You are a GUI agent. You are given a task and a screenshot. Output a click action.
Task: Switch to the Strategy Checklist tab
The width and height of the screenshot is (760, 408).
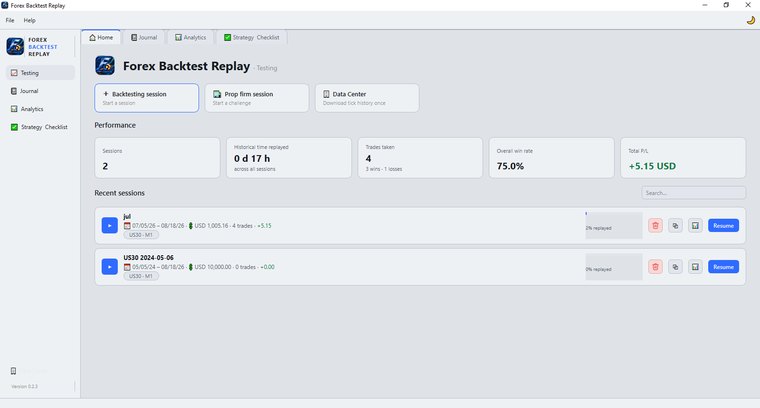252,37
